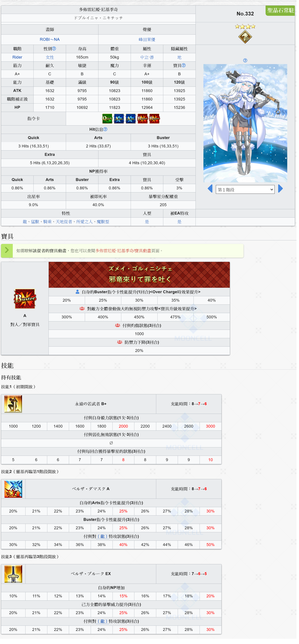The image size is (299, 644).
Task: Open the Rider class link
Action: (17, 58)
